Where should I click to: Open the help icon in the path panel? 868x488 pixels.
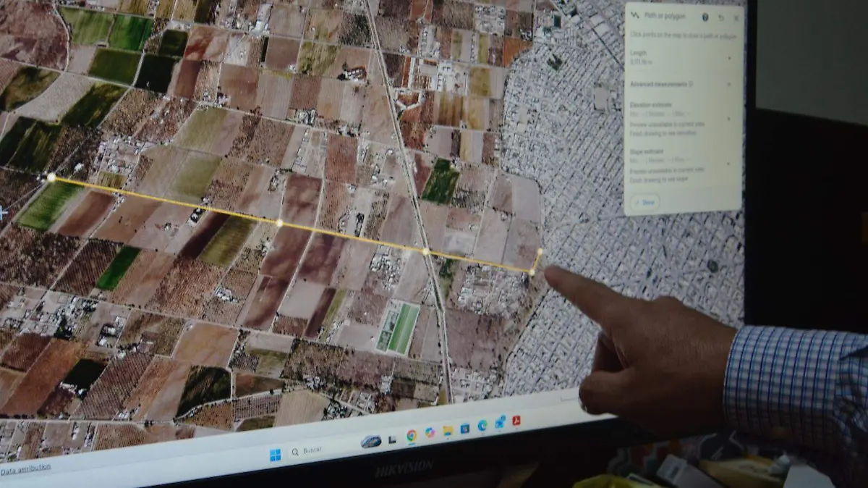click(x=705, y=17)
